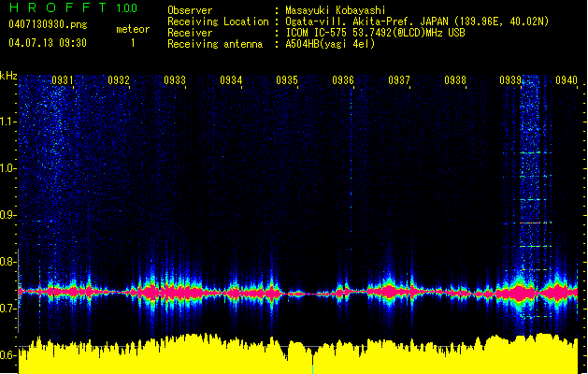The width and height of the screenshot is (588, 374).
Task: Click the 0933 time marker
Action: 175,80
